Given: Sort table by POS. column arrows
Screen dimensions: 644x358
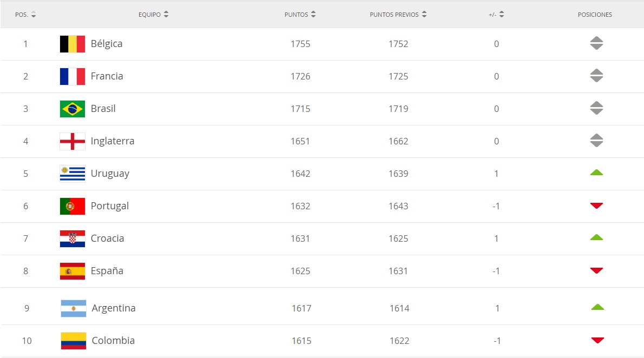Looking at the screenshot, I should pyautogui.click(x=34, y=15).
